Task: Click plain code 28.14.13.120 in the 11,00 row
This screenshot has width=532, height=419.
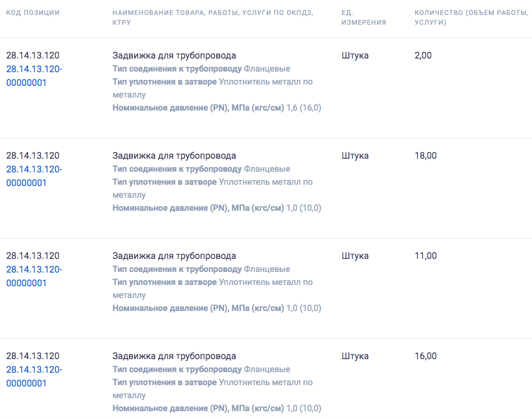Action: coord(33,256)
